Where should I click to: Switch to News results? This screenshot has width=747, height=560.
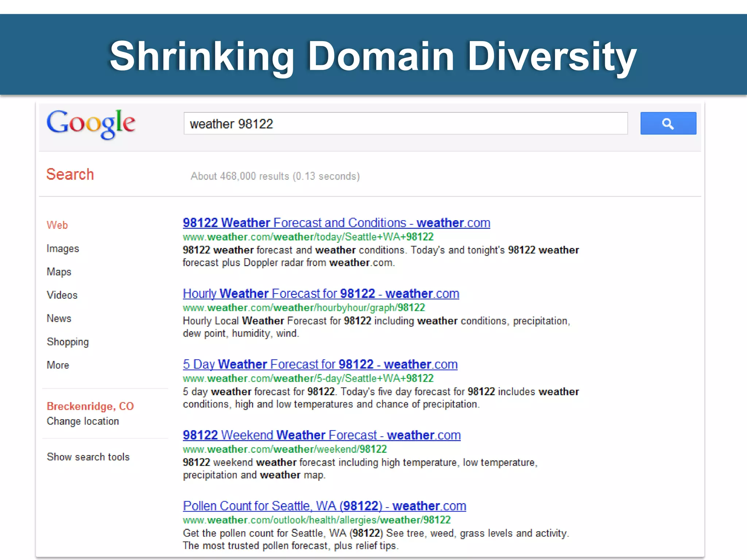pos(59,318)
